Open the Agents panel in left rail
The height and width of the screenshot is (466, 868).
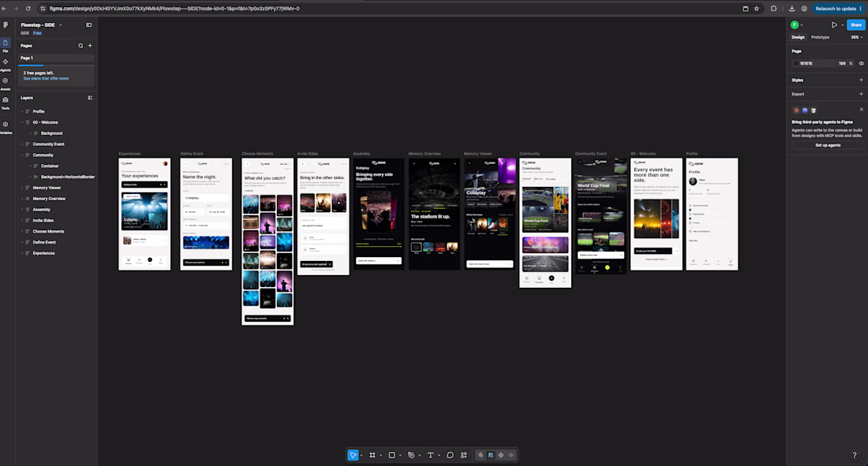[6, 64]
